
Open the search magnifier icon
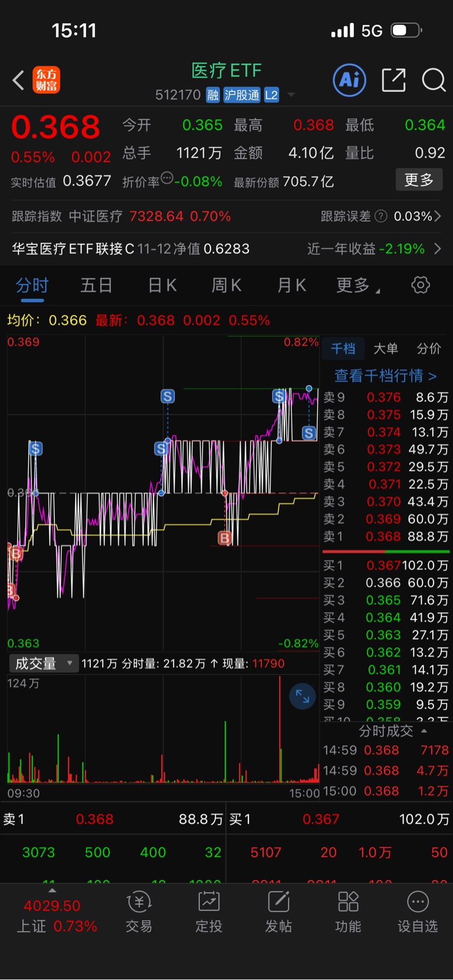pos(434,80)
